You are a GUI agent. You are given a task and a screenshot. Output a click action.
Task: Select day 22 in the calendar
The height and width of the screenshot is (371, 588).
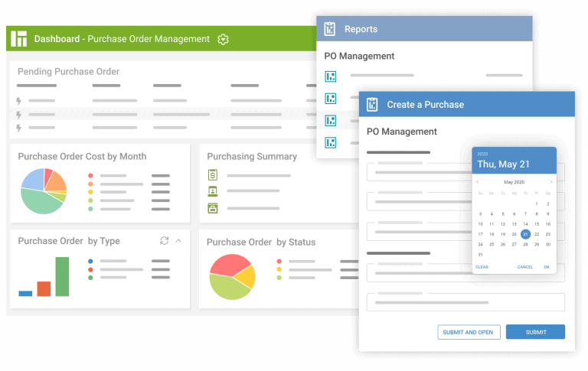537,234
